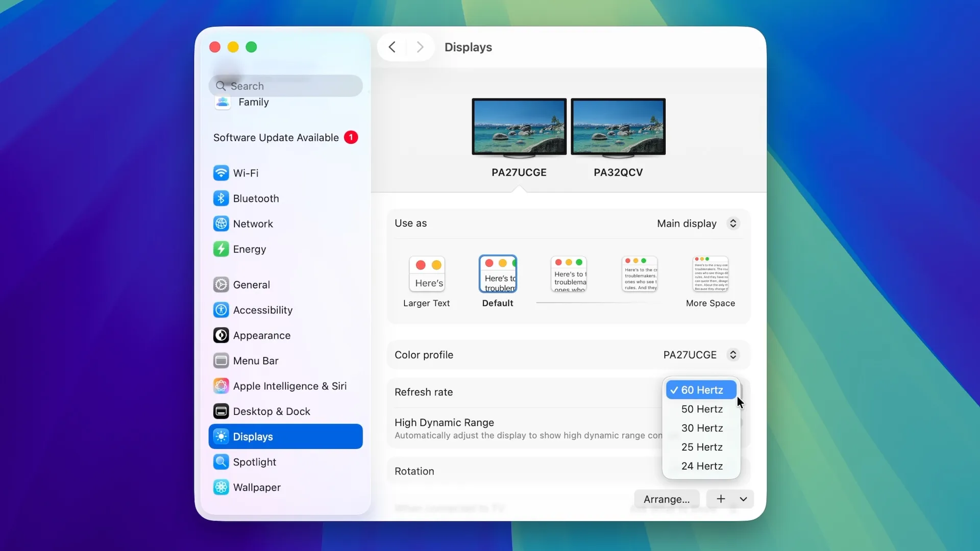
Task: Select the Network globe icon
Action: (220, 223)
